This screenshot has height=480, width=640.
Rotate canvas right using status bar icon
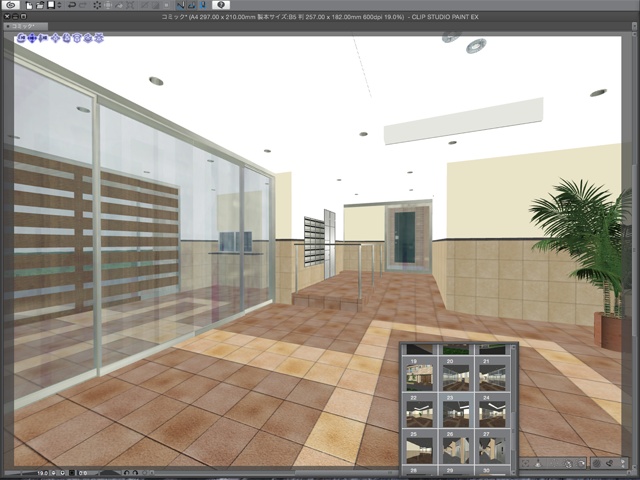135,473
